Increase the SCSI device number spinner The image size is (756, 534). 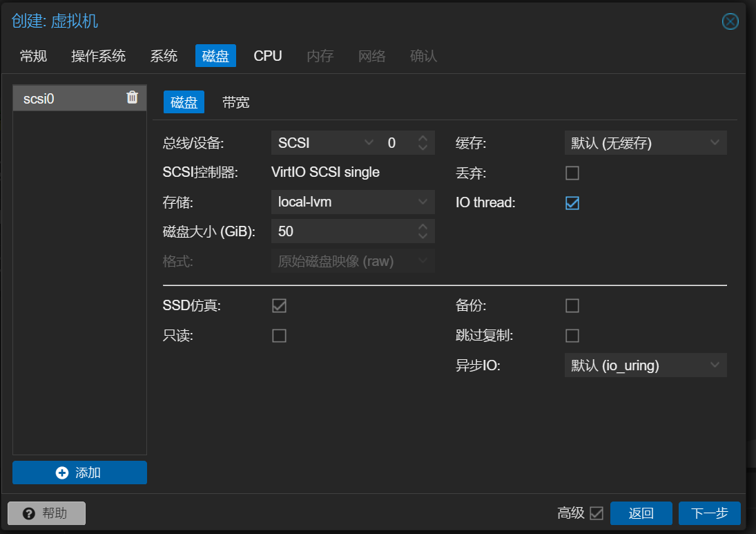pos(423,138)
